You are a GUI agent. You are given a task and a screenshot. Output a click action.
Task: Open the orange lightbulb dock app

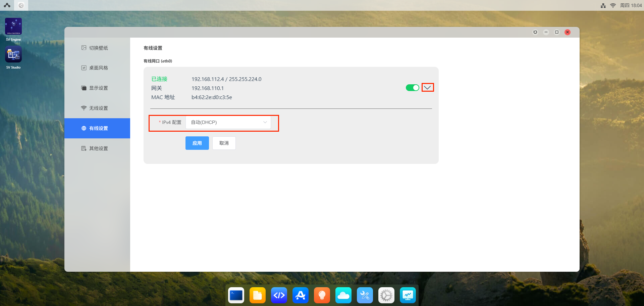322,295
